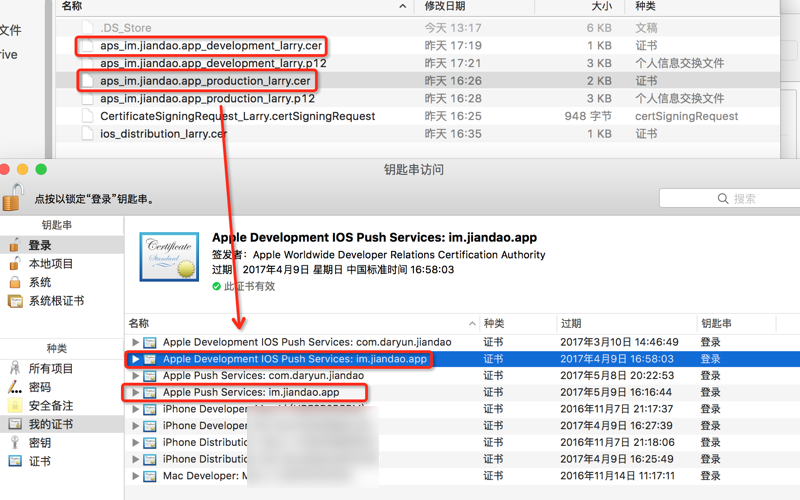Click file icon of ios_distribution_larry.cer
Image resolution: width=800 pixels, height=500 pixels.
tap(88, 134)
